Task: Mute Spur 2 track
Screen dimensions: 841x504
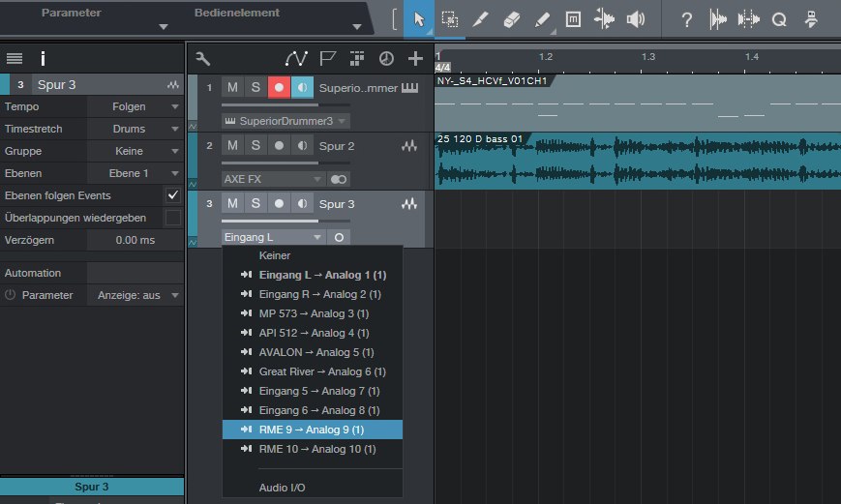Action: click(x=233, y=145)
